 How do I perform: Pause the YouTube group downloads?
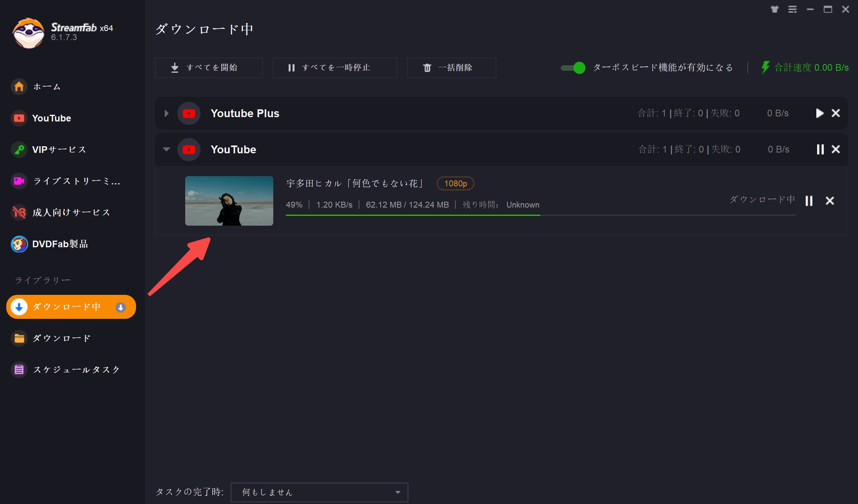820,149
